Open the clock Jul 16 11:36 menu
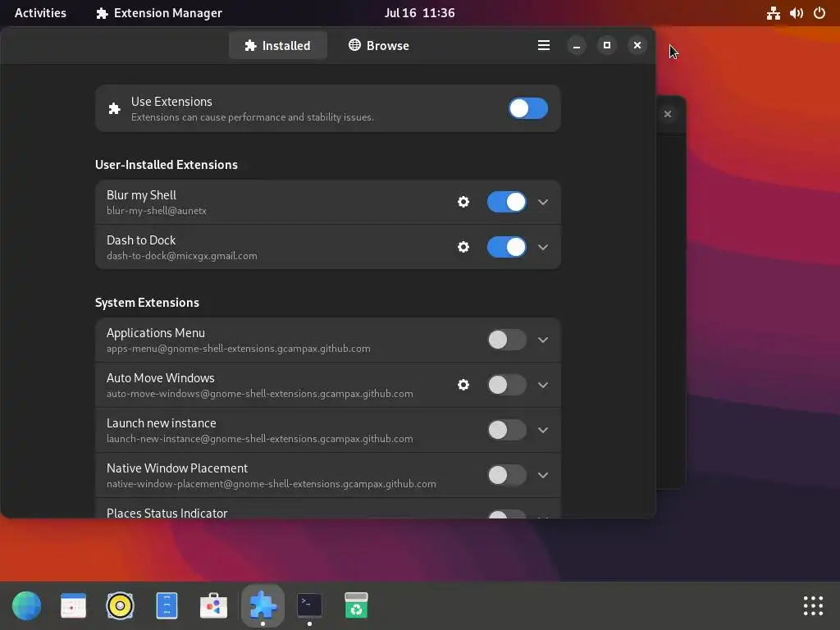This screenshot has height=630, width=840. (x=419, y=13)
